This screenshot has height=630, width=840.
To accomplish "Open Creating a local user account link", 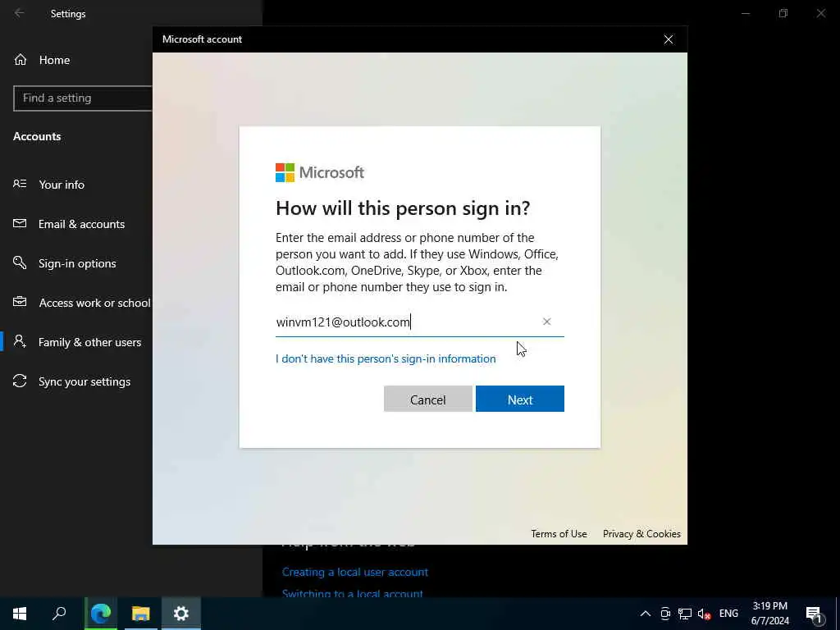I will coord(355,572).
